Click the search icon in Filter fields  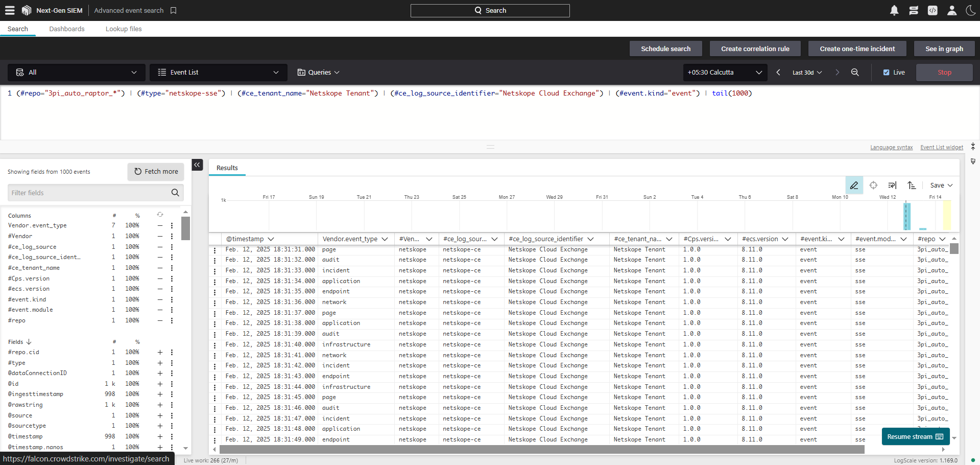point(175,193)
